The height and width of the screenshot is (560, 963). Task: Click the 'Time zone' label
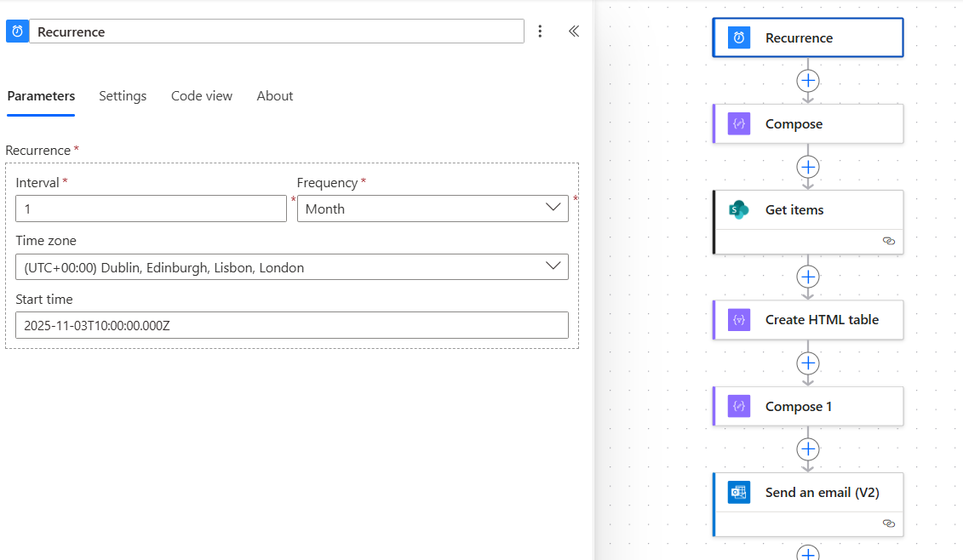46,241
